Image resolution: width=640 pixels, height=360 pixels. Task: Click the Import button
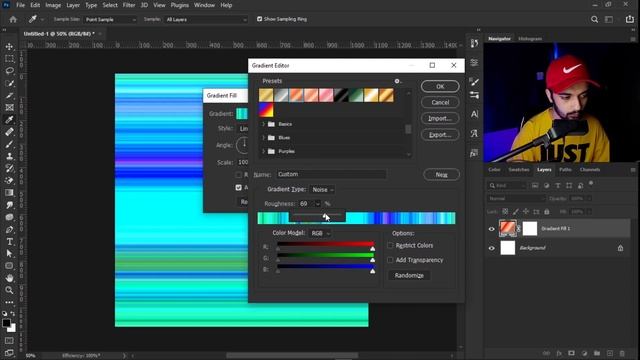click(x=440, y=118)
